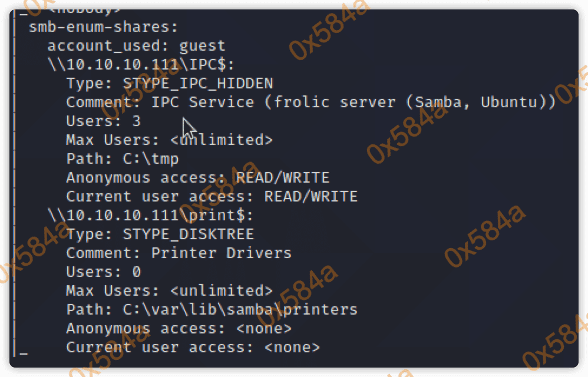Select the \\10.10.10.111\IPC$ share line
The width and height of the screenshot is (588, 377).
tap(141, 64)
